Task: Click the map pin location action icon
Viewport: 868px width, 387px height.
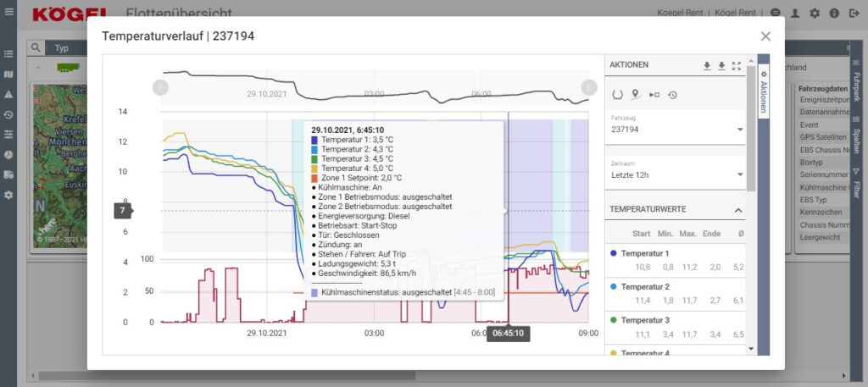Action: click(635, 94)
